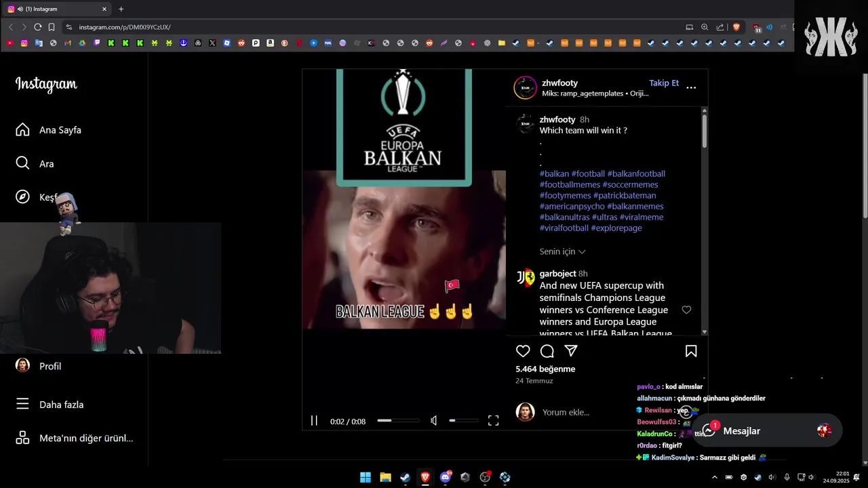
Task: Click 5.464 beğenme likes count
Action: (545, 369)
